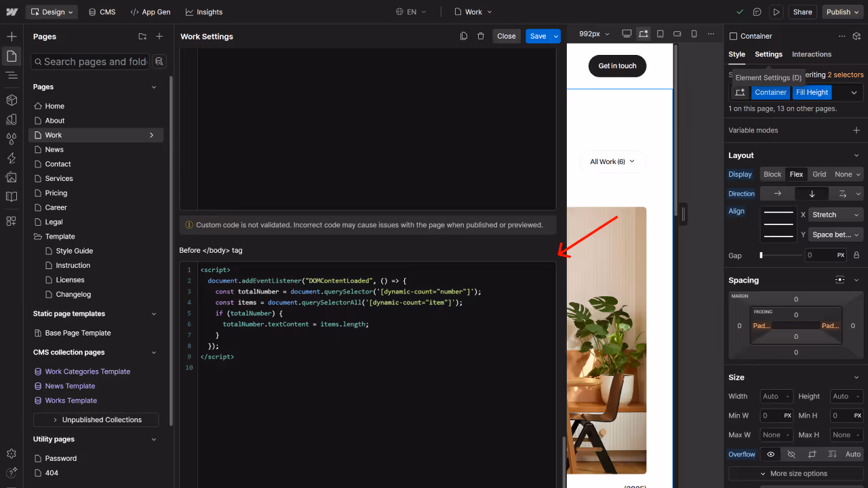This screenshot has height=488, width=868.
Task: Select the desktop breakpoint icon
Action: (627, 33)
